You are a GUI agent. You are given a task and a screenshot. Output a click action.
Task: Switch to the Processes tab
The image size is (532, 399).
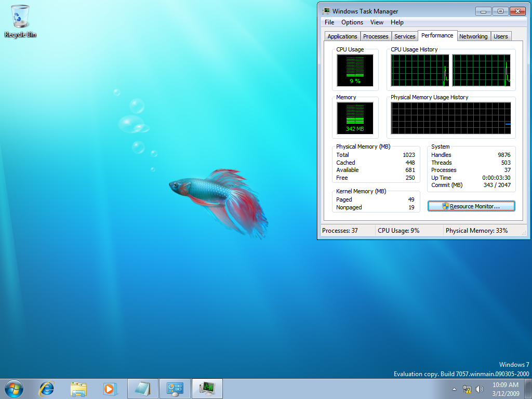click(376, 36)
